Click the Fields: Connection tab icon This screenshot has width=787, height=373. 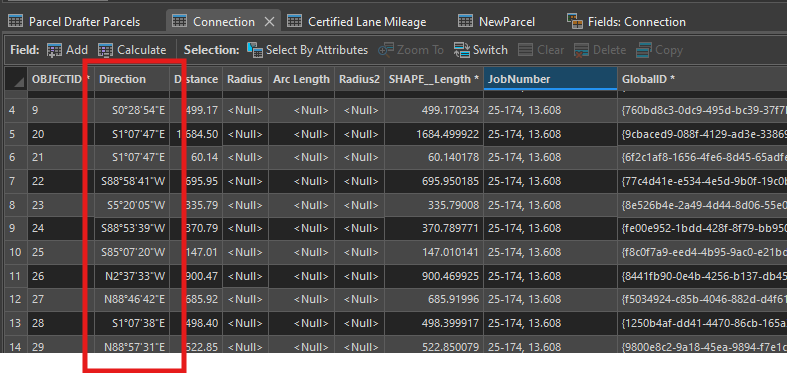click(575, 22)
